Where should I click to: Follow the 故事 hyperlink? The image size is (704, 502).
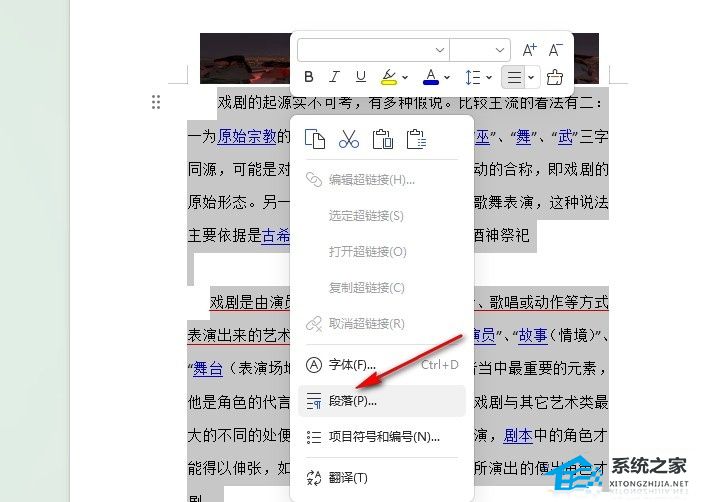(x=533, y=335)
